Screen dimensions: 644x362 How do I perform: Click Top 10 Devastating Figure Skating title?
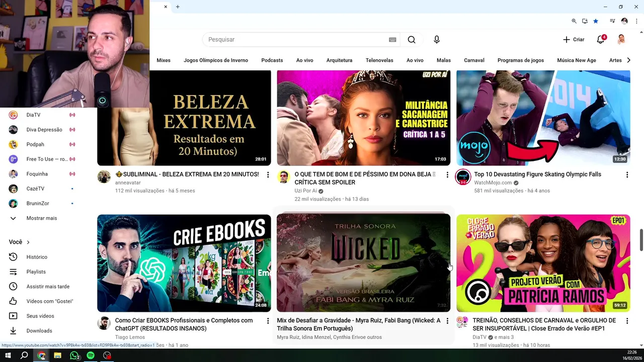point(537,174)
